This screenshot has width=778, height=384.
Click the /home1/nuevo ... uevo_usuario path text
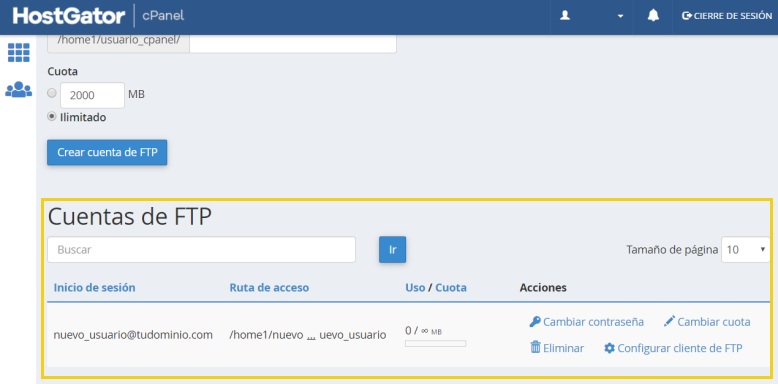click(308, 335)
